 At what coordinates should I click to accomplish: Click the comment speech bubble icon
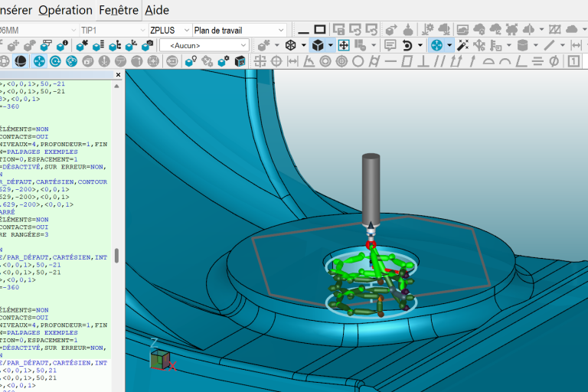[x=390, y=45]
